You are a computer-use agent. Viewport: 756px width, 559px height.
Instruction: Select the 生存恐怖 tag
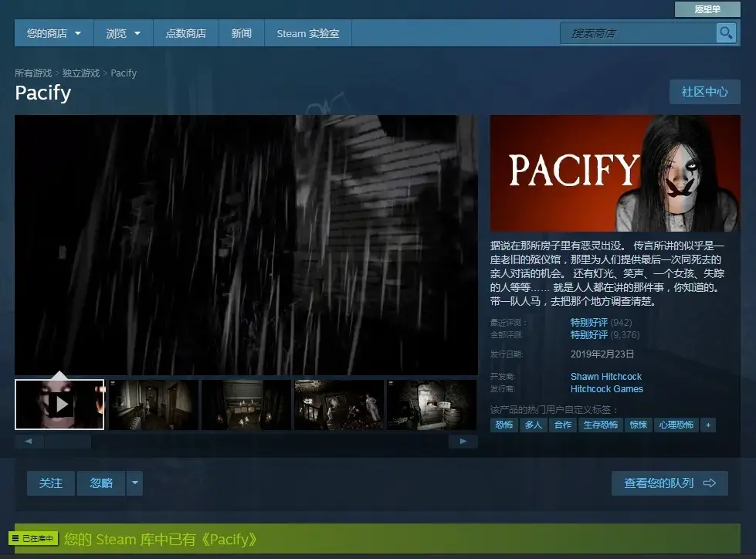tap(600, 425)
